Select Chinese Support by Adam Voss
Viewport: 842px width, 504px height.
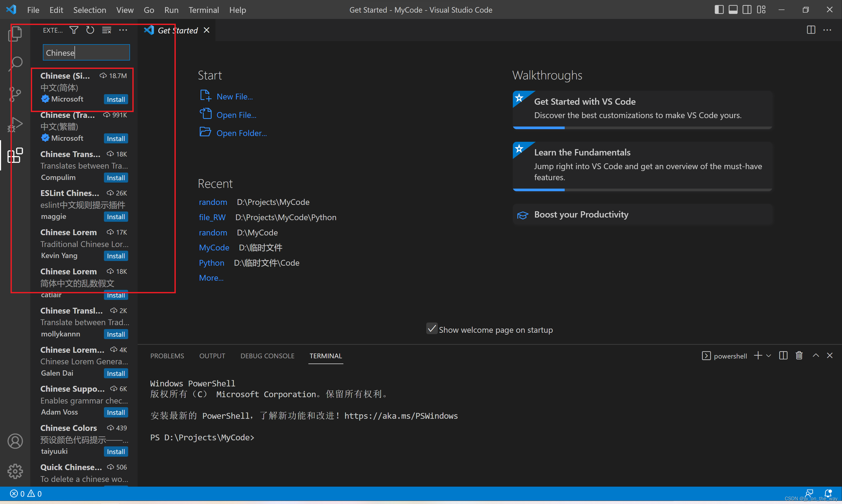(84, 401)
